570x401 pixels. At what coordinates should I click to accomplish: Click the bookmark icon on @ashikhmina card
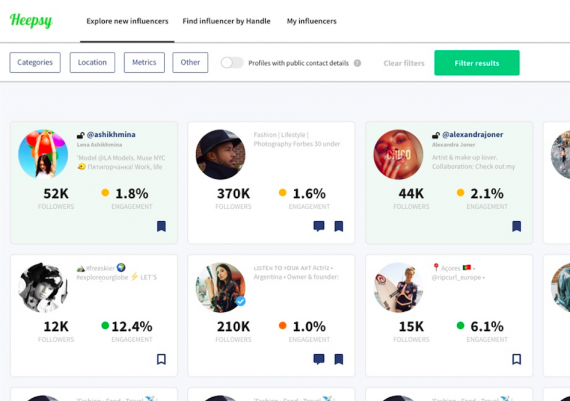point(161,226)
